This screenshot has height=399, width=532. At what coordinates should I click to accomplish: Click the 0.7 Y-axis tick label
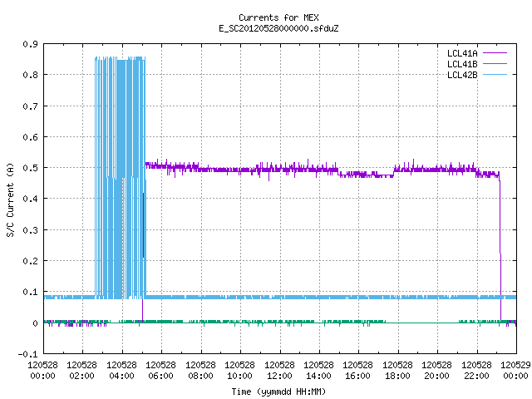pos(30,106)
